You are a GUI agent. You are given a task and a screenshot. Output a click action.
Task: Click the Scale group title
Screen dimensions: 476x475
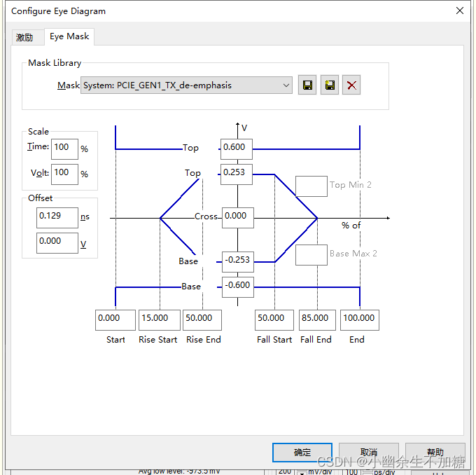pos(38,132)
